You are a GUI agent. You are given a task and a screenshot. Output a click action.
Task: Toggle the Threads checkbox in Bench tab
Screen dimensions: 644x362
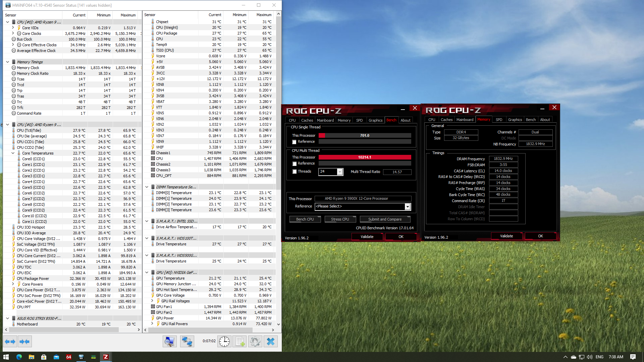294,172
